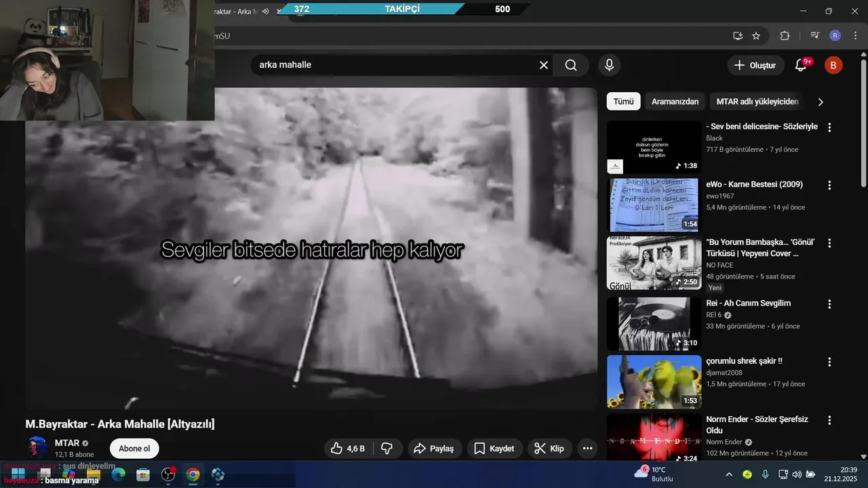The height and width of the screenshot is (488, 868).
Task: Start voice search with the microphone
Action: pos(609,65)
